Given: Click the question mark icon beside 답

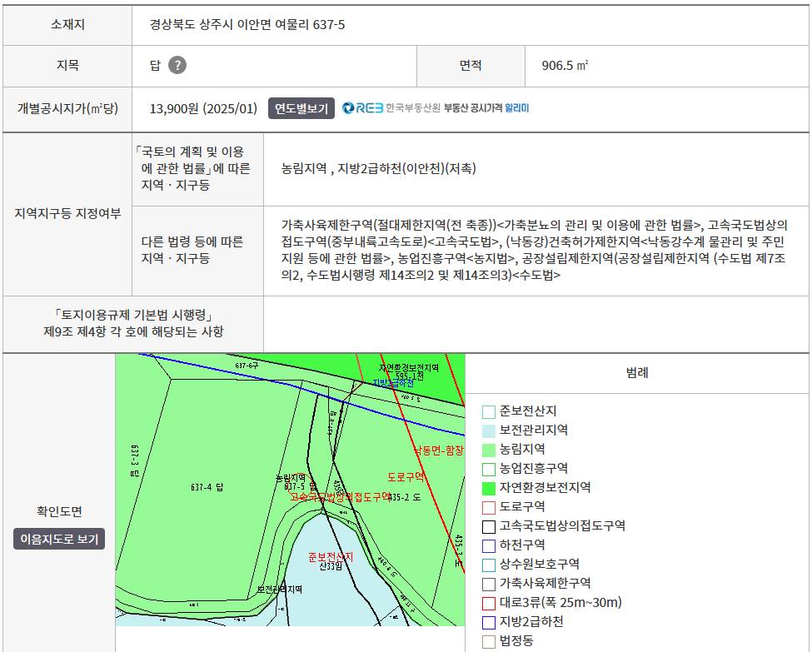Looking at the screenshot, I should click(177, 65).
